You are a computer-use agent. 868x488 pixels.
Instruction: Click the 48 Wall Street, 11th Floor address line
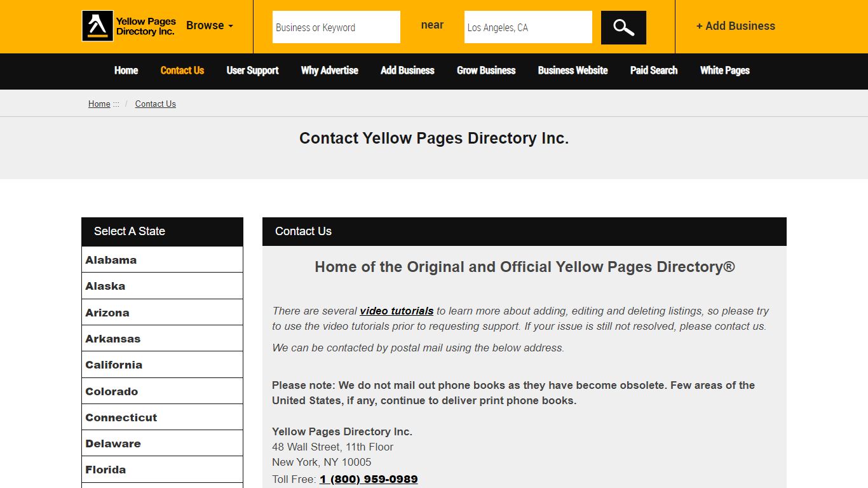333,447
